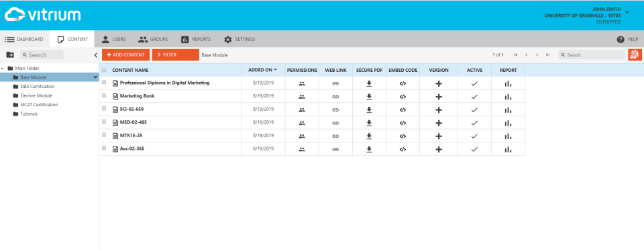Add new version to Acc-02-365
644x250 pixels.
point(439,149)
